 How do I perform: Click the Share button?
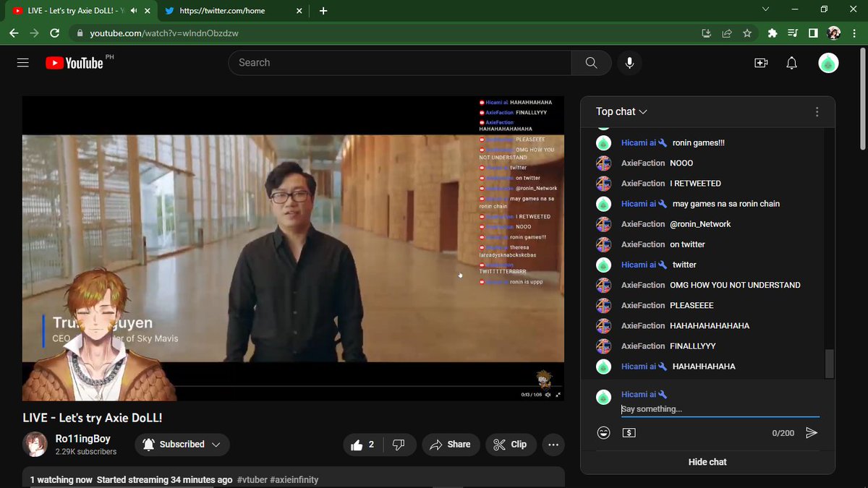pyautogui.click(x=450, y=445)
